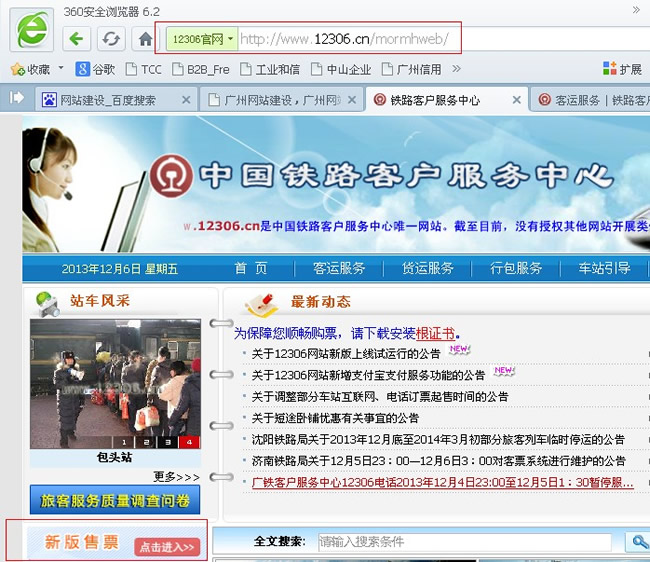This screenshot has height=562, width=650.
Task: Click the 360 browser logo
Action: (32, 32)
